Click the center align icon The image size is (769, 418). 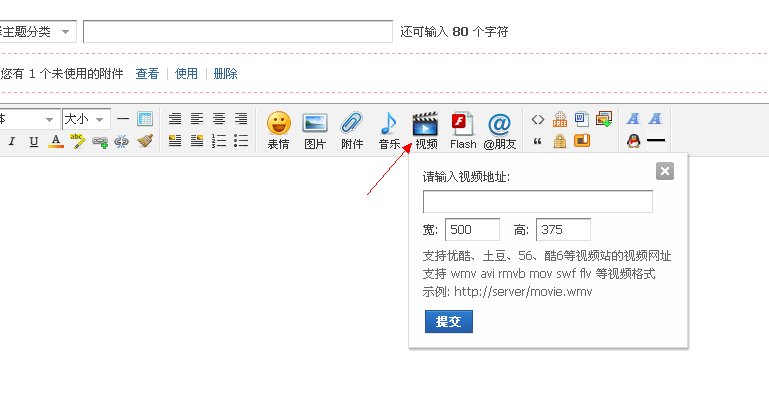pyautogui.click(x=219, y=119)
